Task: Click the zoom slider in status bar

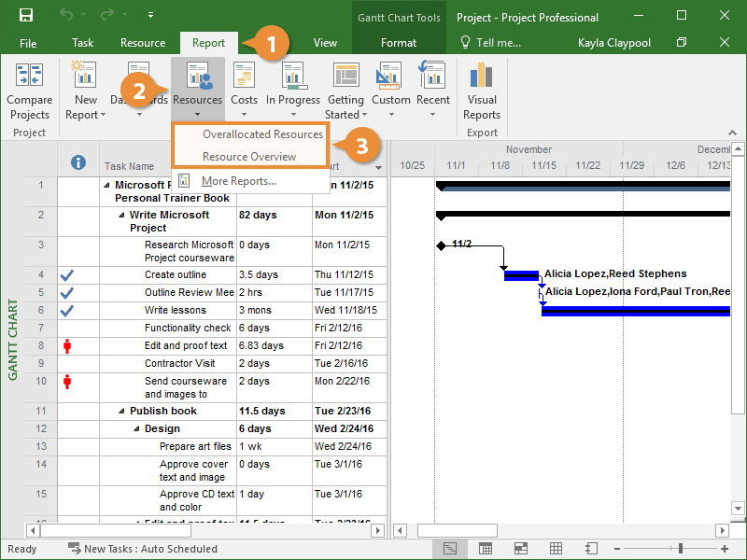Action: click(x=681, y=549)
